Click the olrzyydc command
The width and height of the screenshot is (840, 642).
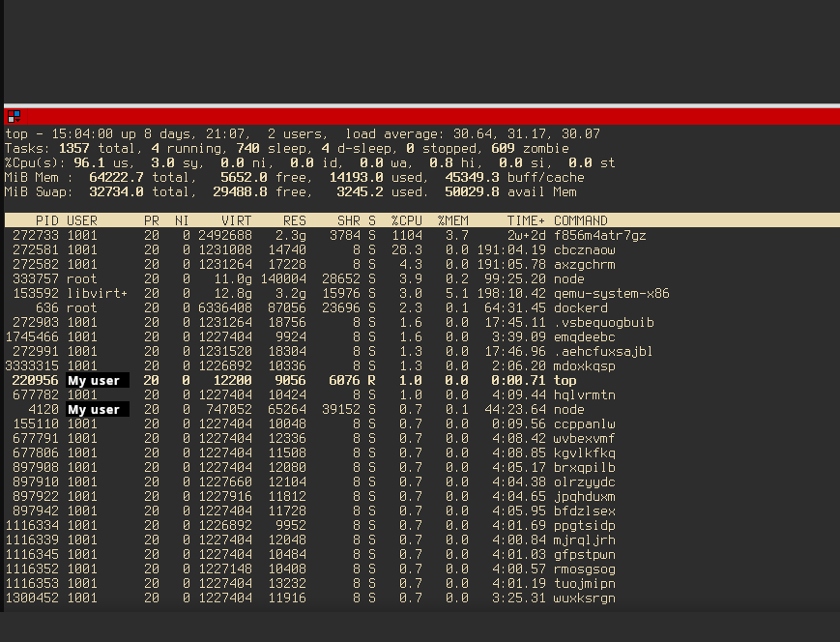click(x=585, y=481)
